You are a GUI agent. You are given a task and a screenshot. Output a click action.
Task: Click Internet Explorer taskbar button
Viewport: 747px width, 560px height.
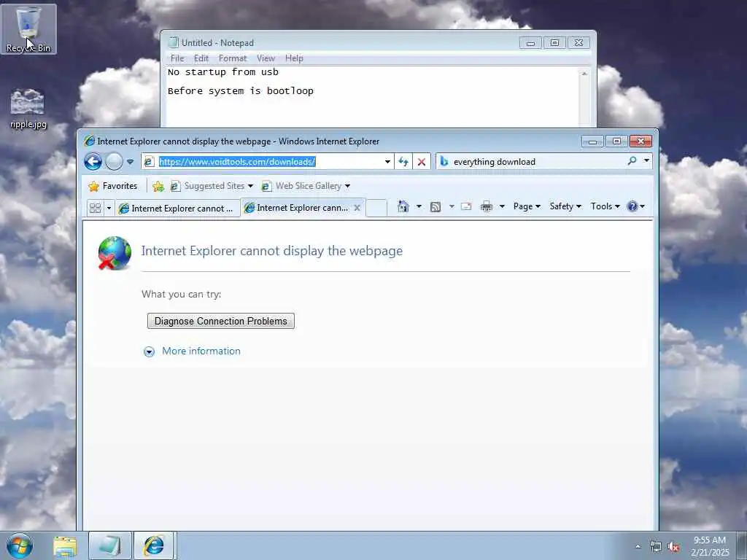click(154, 546)
